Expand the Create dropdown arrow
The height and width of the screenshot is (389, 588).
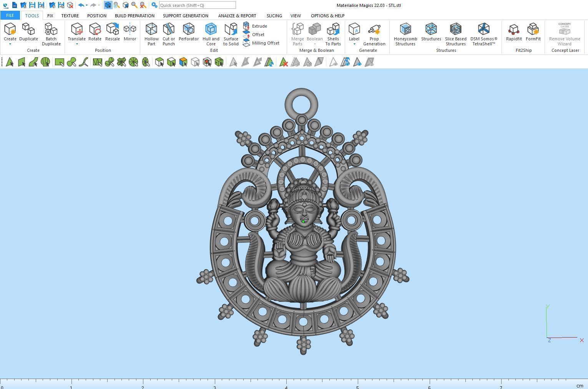10,44
